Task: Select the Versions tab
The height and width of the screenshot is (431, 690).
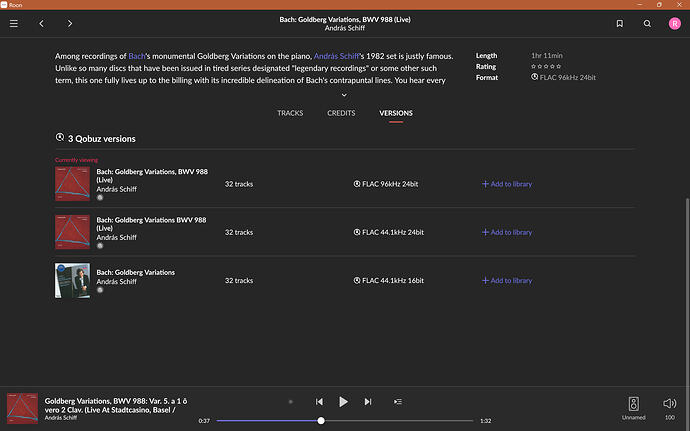Action: (x=396, y=113)
